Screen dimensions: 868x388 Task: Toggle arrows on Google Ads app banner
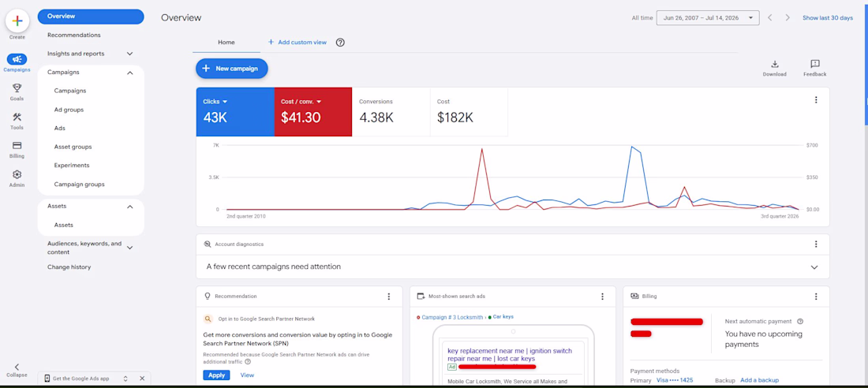(125, 379)
